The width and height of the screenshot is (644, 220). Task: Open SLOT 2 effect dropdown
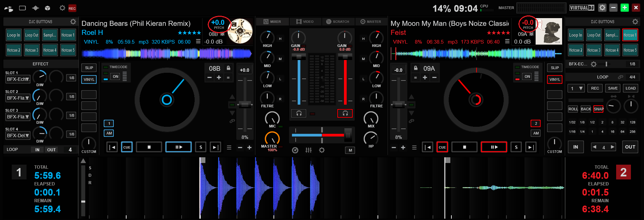(x=18, y=98)
